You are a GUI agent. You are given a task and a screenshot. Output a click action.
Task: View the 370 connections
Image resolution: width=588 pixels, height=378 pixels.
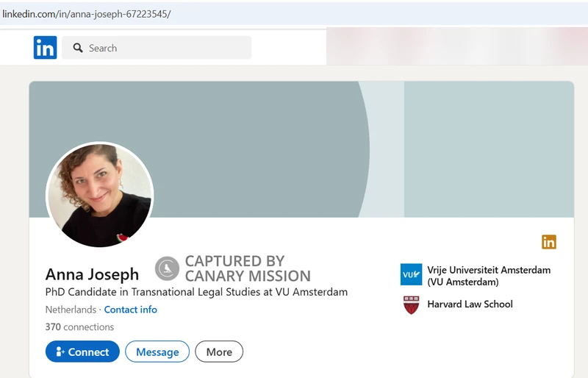(79, 327)
